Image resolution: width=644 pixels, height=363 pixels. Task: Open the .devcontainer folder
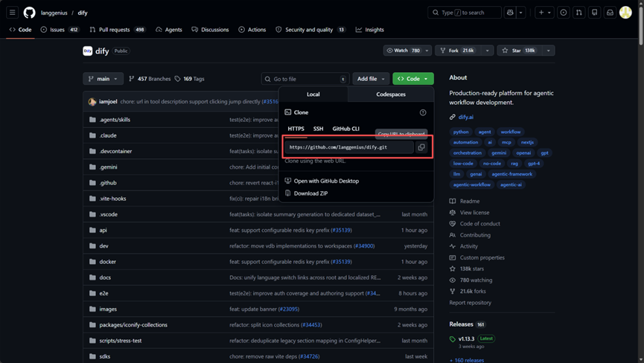115,151
